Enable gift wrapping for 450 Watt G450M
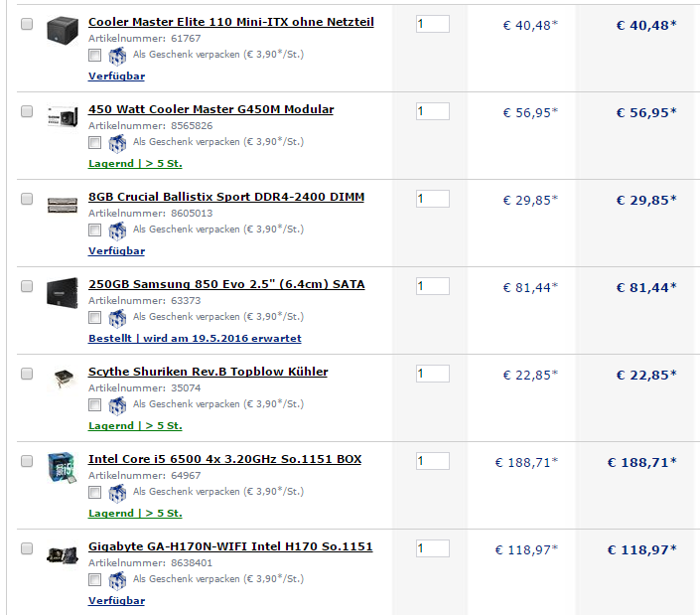This screenshot has width=700, height=615. coord(94,143)
